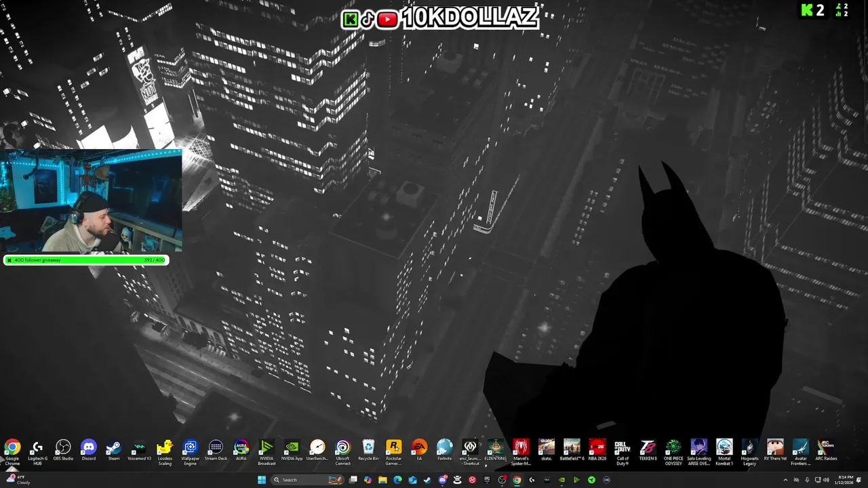The height and width of the screenshot is (488, 868).
Task: Click the taskbar Search box
Action: point(308,480)
